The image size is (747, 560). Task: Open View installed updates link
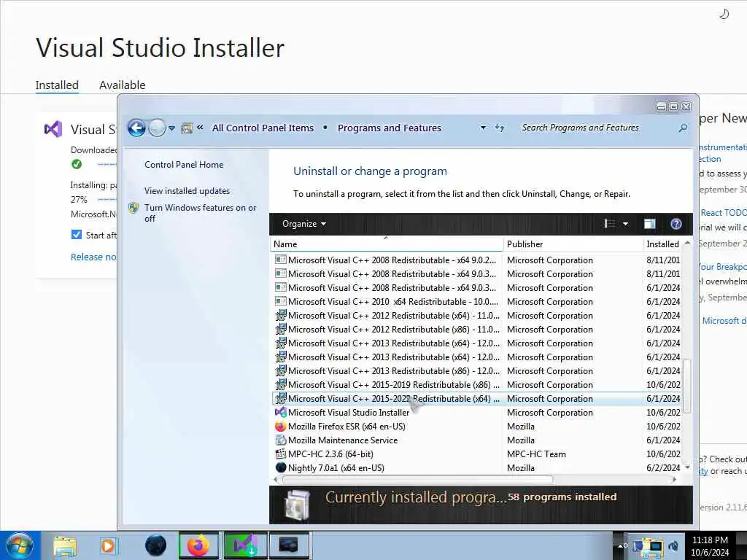point(187,190)
